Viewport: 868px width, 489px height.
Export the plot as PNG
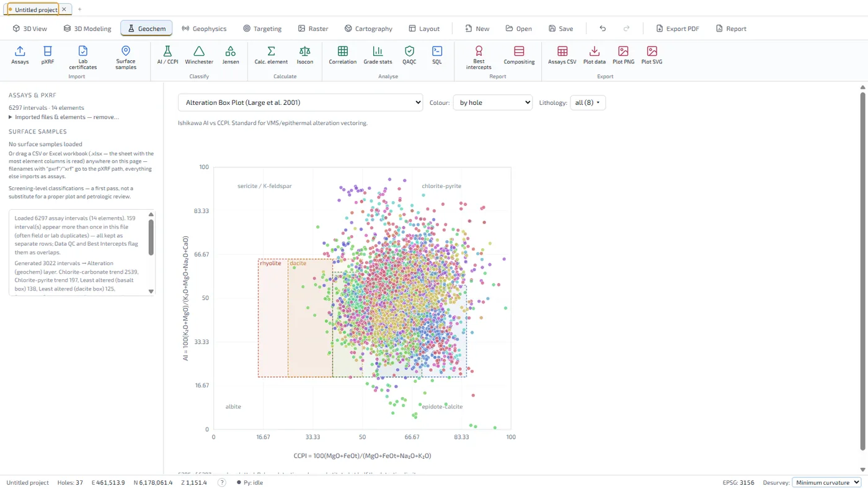tap(624, 55)
